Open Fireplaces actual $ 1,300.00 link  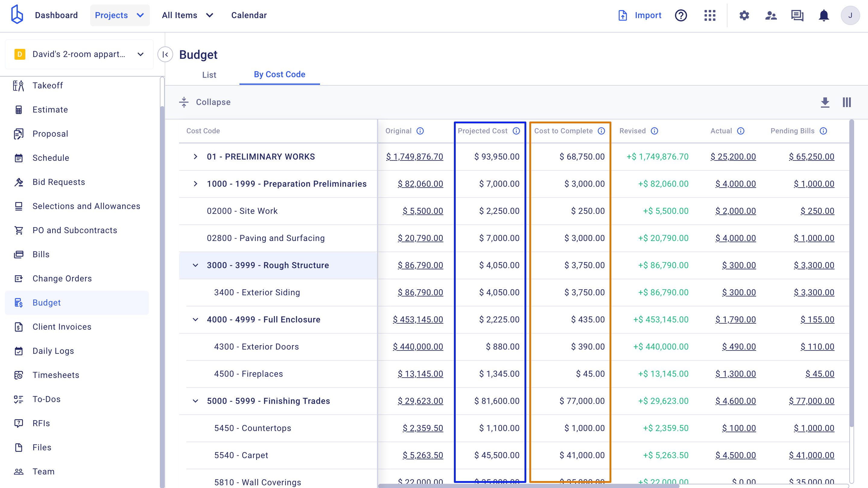[736, 374]
